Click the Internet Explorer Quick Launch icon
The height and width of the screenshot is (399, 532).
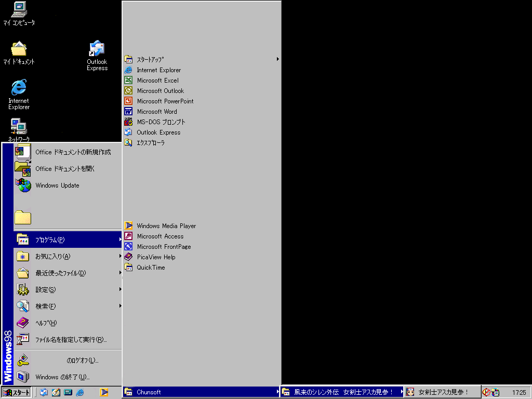(80, 392)
